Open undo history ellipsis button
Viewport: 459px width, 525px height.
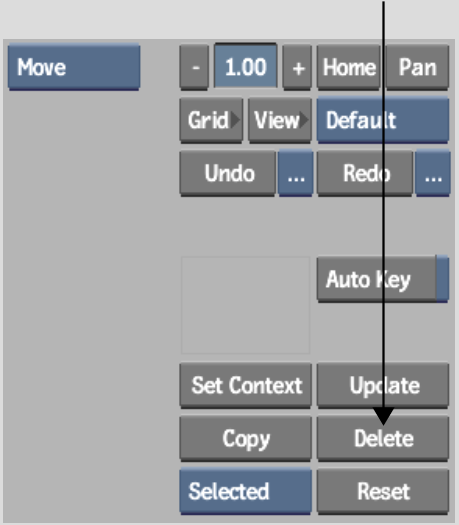click(296, 173)
